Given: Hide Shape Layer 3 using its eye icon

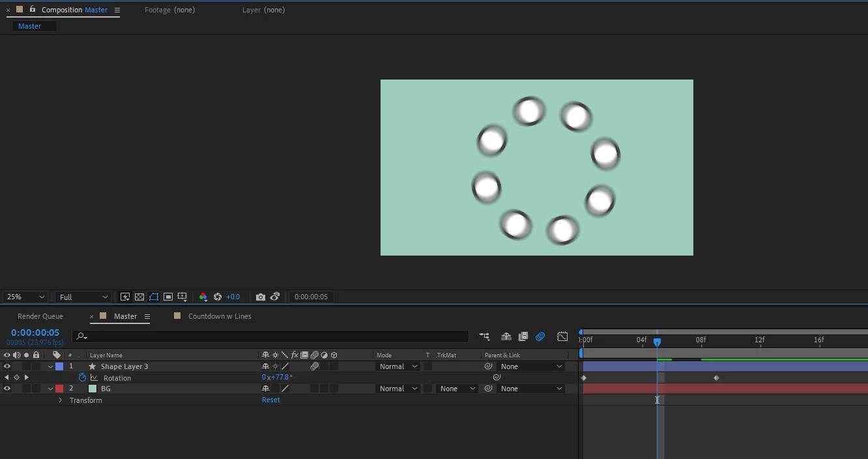Looking at the screenshot, I should click(x=7, y=366).
